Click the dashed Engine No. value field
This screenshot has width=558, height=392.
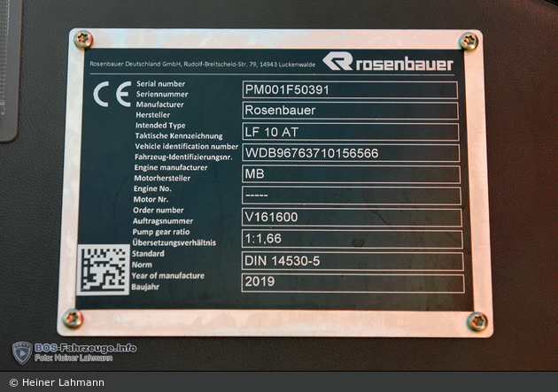point(352,196)
